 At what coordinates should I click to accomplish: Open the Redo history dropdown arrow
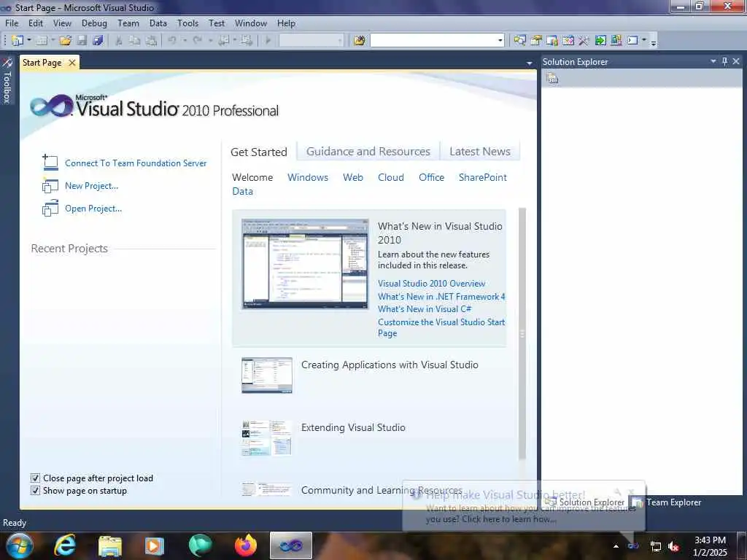point(210,41)
